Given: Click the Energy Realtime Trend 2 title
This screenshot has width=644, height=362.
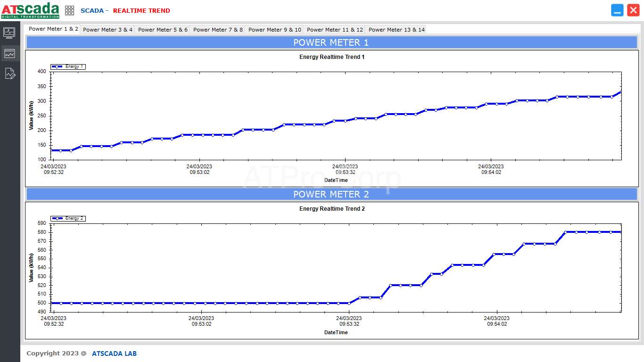Looking at the screenshot, I should [332, 209].
